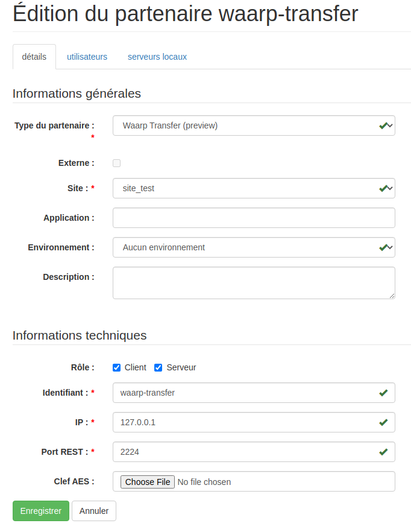Switch to the détails tab
Viewport: 411px width, 532px height.
34,57
